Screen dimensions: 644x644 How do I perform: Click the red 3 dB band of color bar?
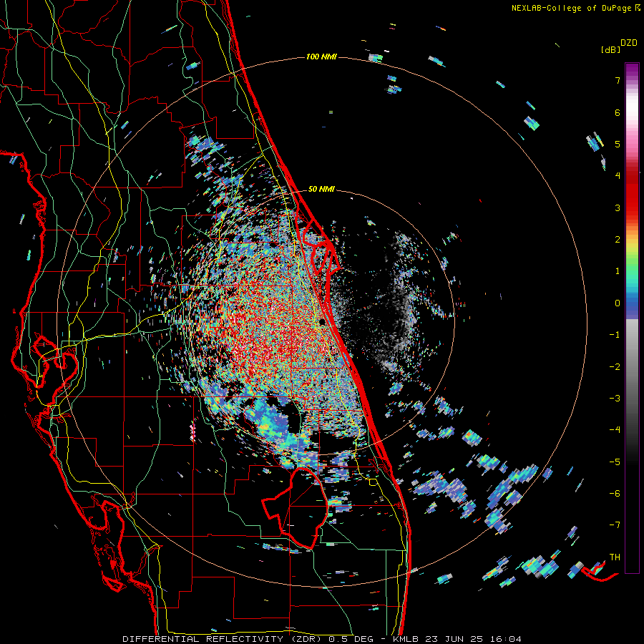[x=632, y=201]
